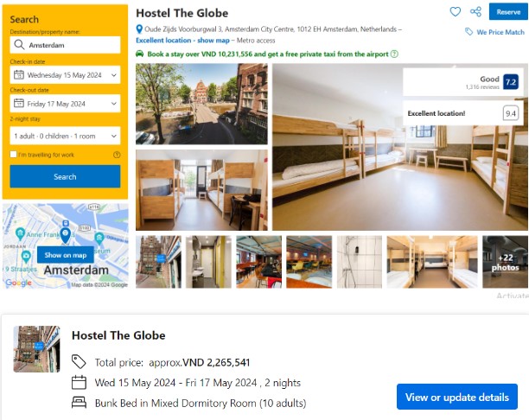Click the price tag We Price Match icon
Image resolution: width=529 pixels, height=420 pixels.
coord(468,32)
